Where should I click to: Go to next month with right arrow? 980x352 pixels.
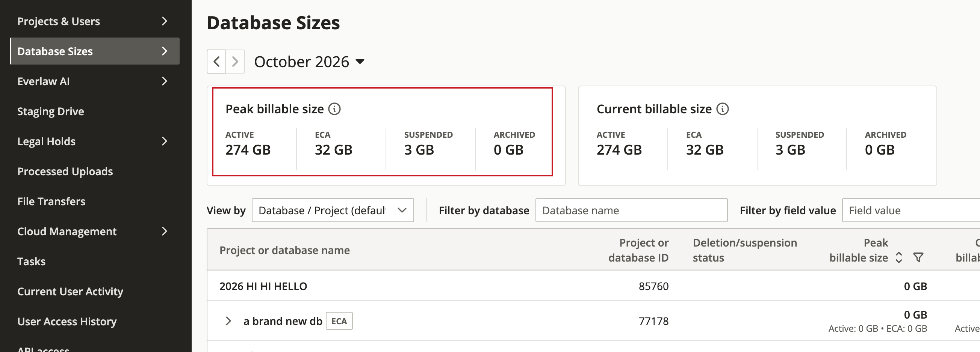click(x=235, y=62)
